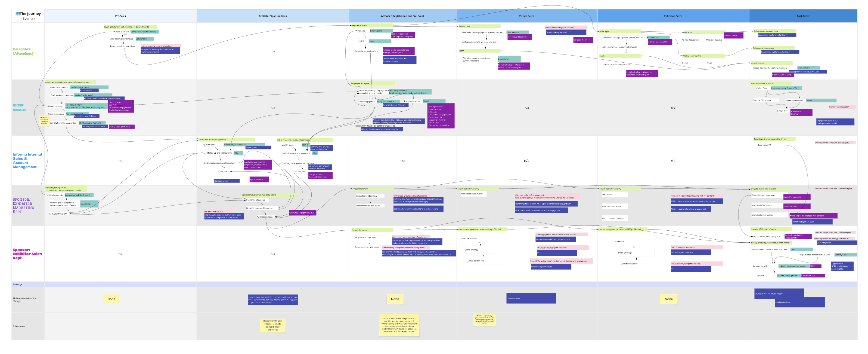Select the 'Evaluate success of event' green card
Image resolution: width=868 pixels, height=354 pixels.
(771, 83)
